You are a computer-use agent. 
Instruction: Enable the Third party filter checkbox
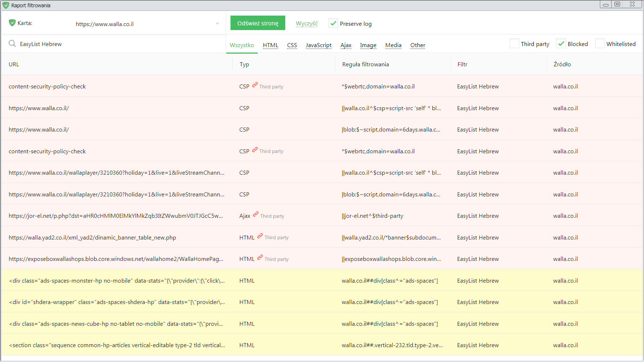pyautogui.click(x=514, y=43)
